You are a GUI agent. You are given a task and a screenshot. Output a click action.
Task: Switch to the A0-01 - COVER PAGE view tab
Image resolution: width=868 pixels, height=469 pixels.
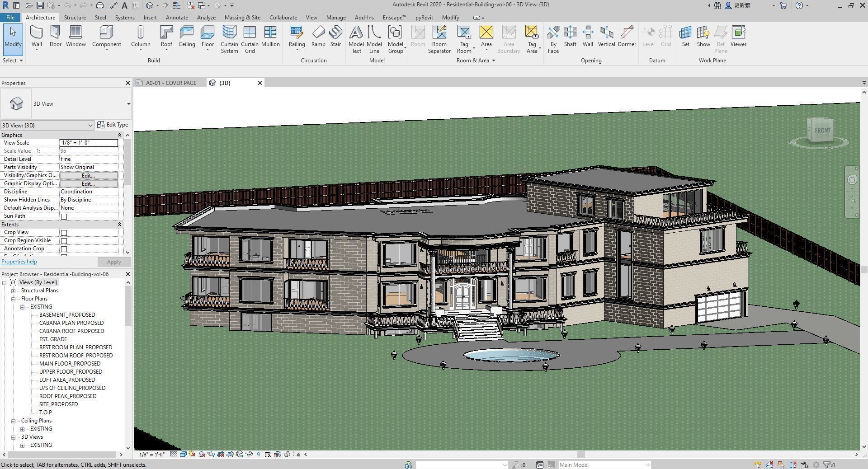pyautogui.click(x=171, y=83)
